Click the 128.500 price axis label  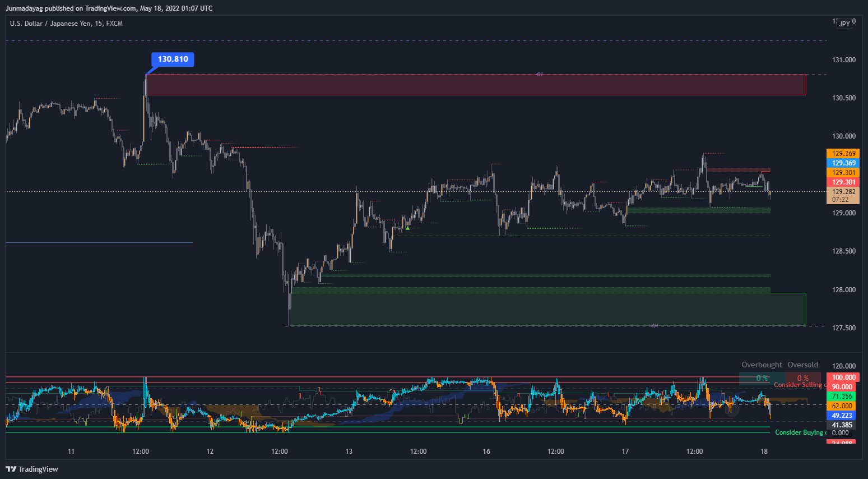coord(844,251)
